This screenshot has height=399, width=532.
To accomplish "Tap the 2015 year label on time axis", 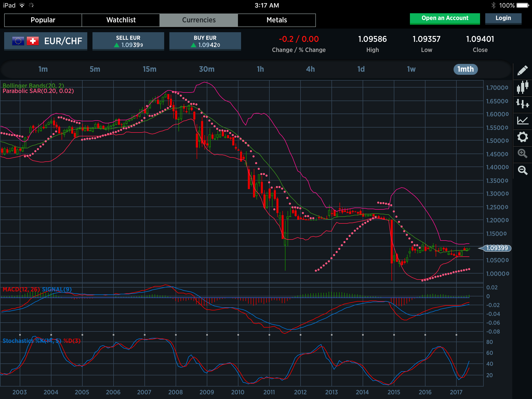I will (394, 392).
